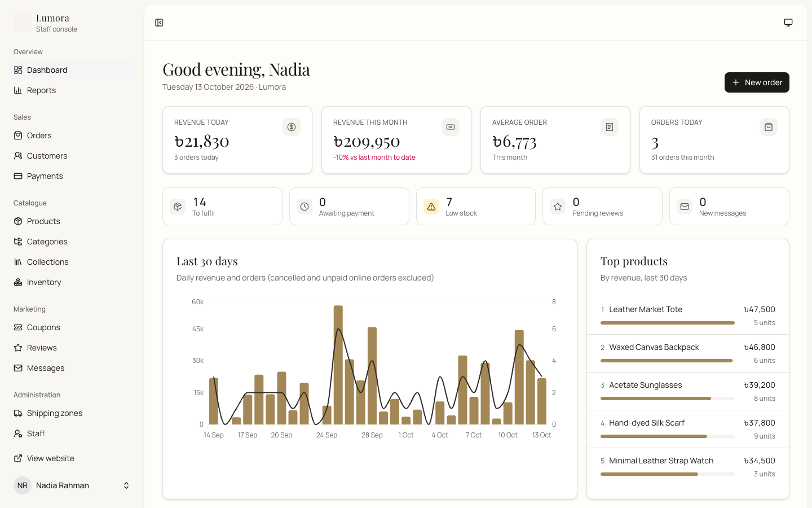This screenshot has height=508, width=812.
Task: Open Customers in the sidebar
Action: coord(72,156)
